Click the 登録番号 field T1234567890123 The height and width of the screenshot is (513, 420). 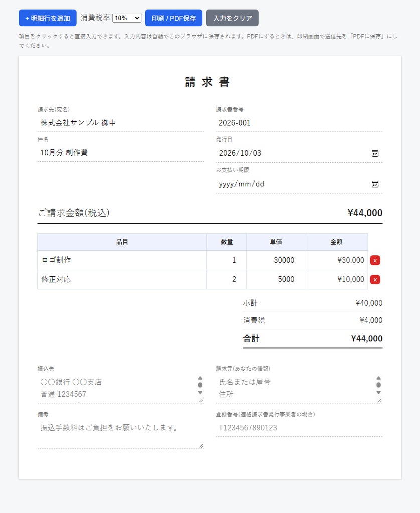[299, 428]
